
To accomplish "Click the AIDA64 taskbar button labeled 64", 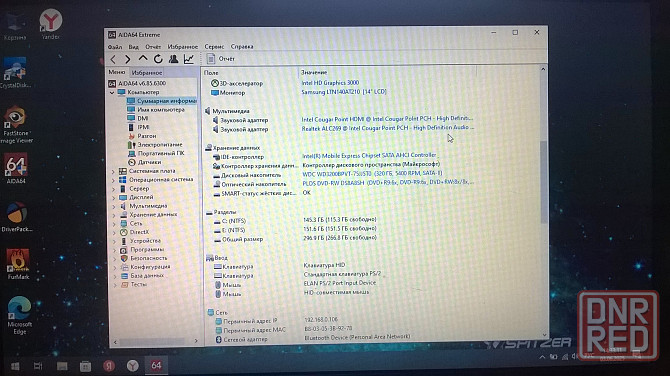I will (x=156, y=365).
